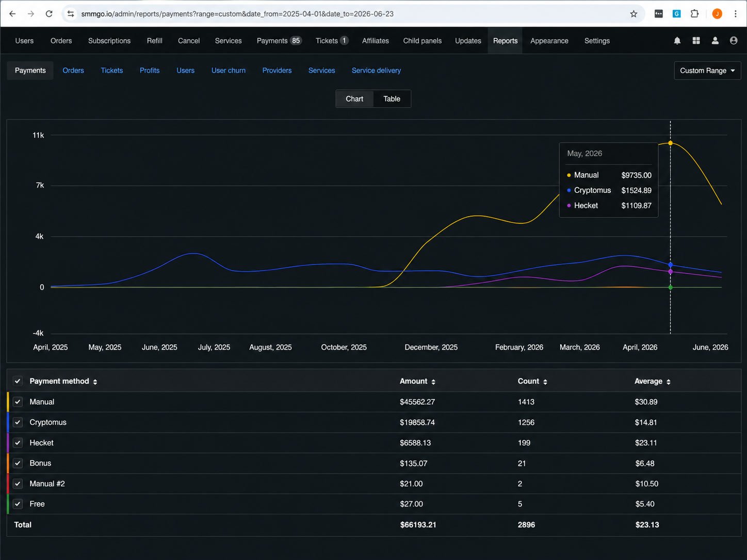Open the Providers report link
747x560 pixels.
277,71
